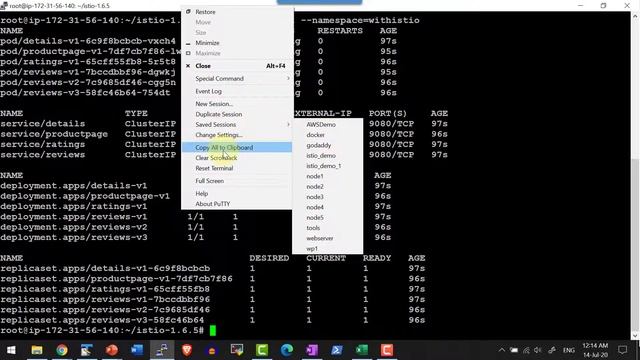Click the PuTTY taskbar icon

[x=162, y=350]
